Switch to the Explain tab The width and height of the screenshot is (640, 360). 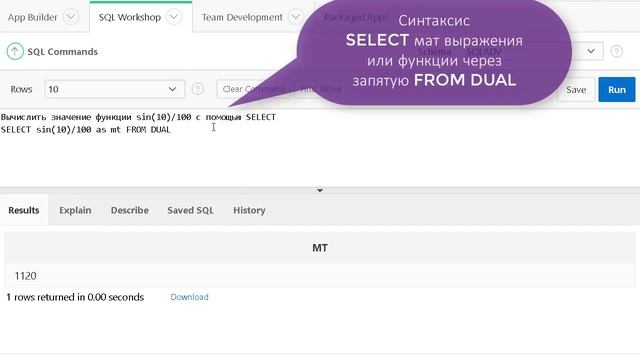pyautogui.click(x=75, y=210)
